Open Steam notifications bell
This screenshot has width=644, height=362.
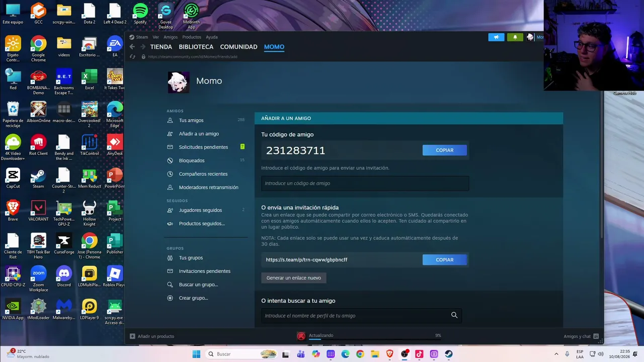[x=515, y=37]
